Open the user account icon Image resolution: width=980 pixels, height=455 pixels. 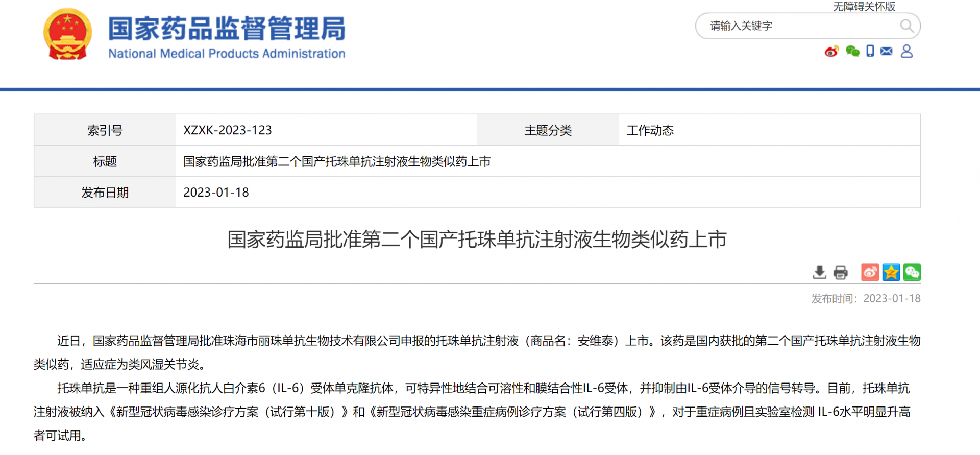pos(906,51)
